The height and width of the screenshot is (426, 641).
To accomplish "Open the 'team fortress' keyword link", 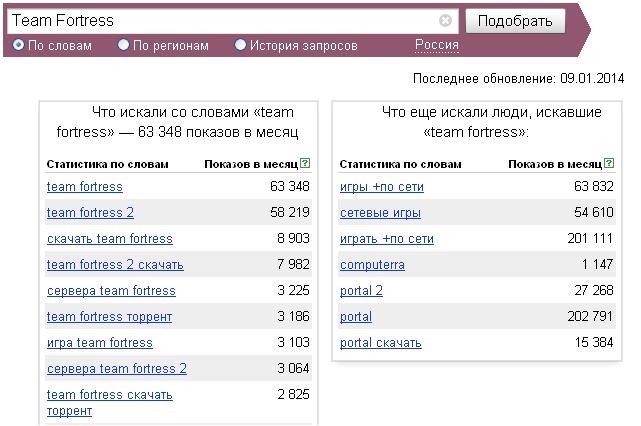I will [x=85, y=187].
